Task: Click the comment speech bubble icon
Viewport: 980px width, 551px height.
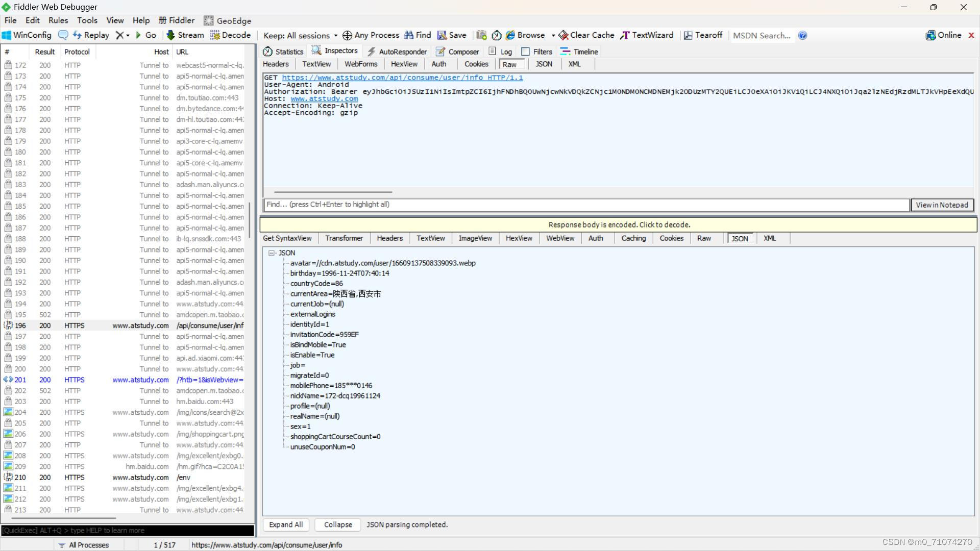Action: pos(63,35)
